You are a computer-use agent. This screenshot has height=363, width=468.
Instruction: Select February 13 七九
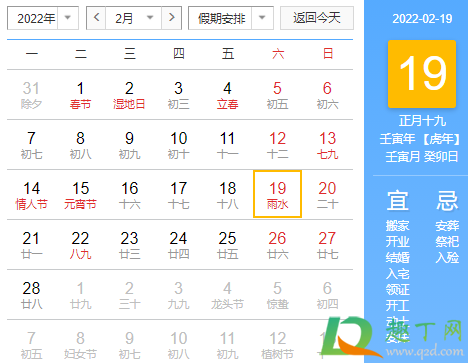click(x=327, y=145)
